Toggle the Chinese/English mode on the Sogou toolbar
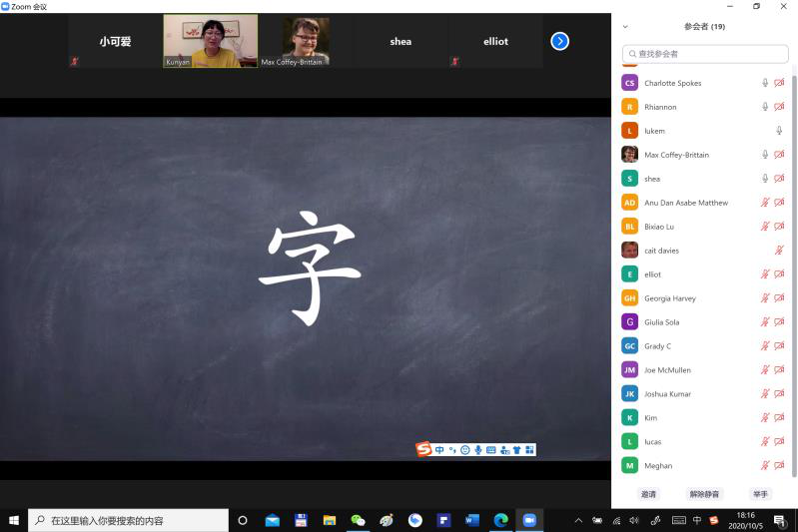Viewport: 798px width, 532px height. click(439, 450)
